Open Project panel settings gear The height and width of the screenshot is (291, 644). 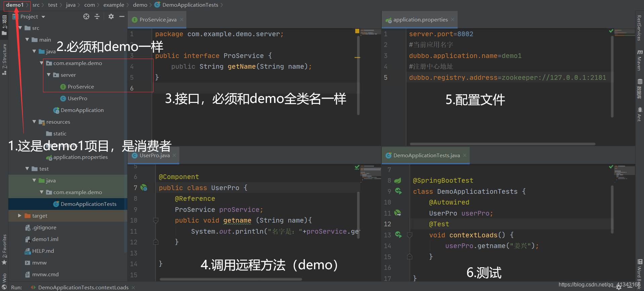pyautogui.click(x=111, y=16)
